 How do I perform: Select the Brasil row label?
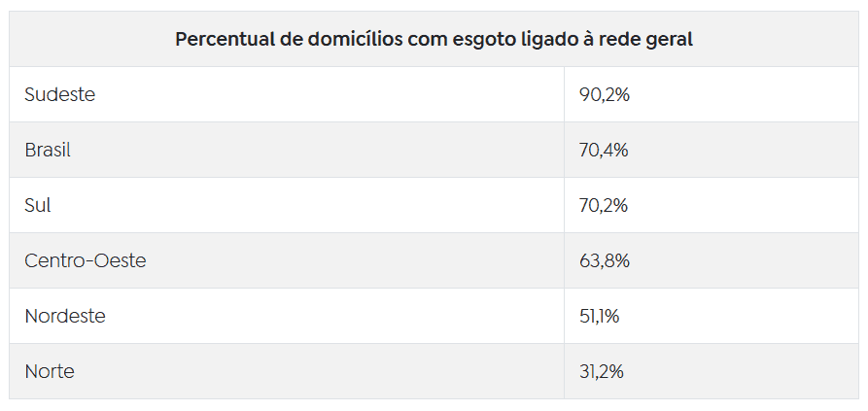click(48, 150)
